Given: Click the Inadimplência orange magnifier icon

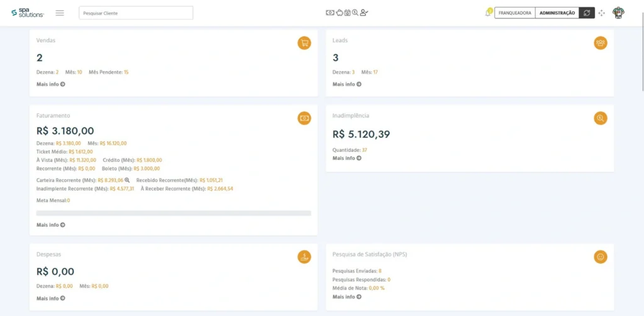Looking at the screenshot, I should 601,118.
